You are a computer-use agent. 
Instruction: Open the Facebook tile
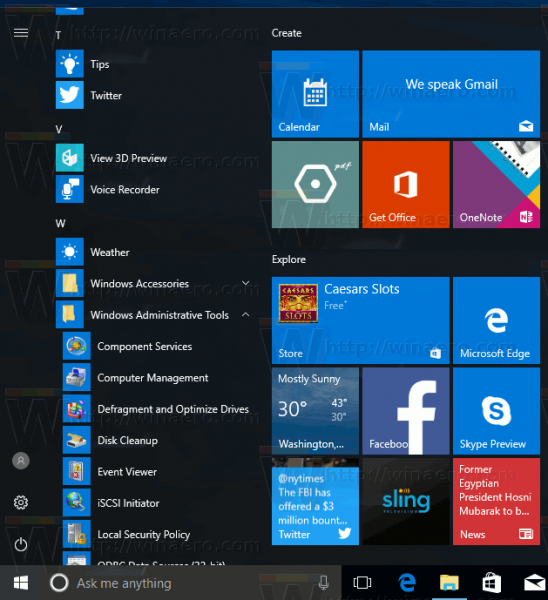(406, 411)
